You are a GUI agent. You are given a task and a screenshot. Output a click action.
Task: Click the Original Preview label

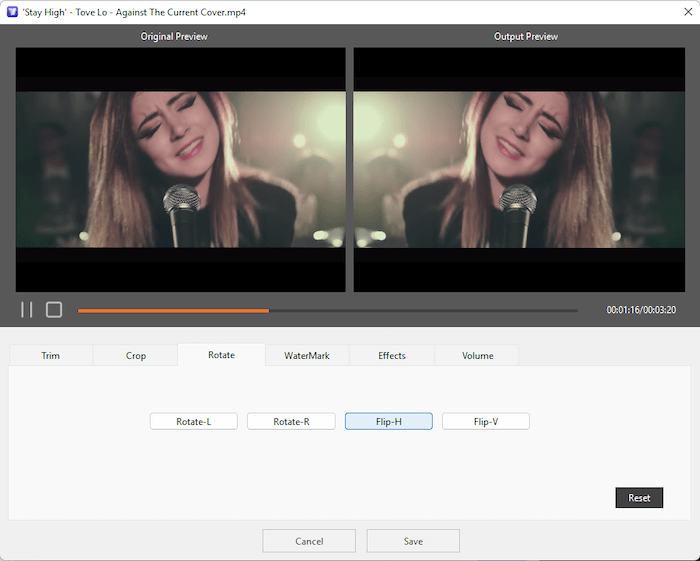174,37
